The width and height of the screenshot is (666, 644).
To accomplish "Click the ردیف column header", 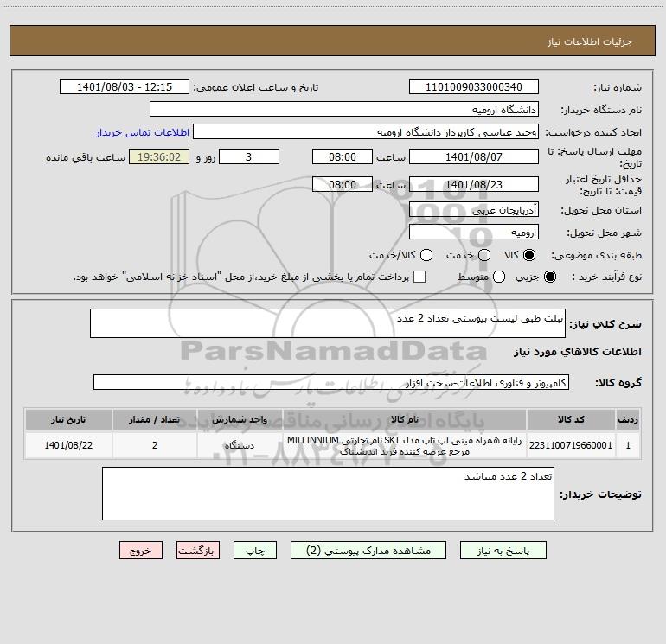I will (x=628, y=419).
